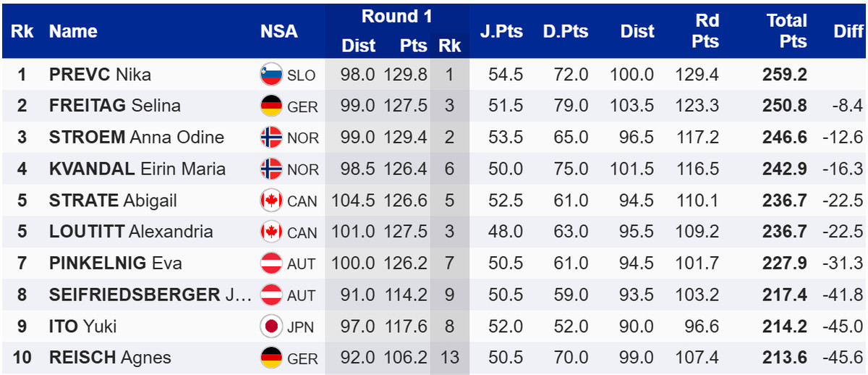Click the NSA column header
Image resolution: width=868 pixels, height=375 pixels.
pyautogui.click(x=278, y=31)
